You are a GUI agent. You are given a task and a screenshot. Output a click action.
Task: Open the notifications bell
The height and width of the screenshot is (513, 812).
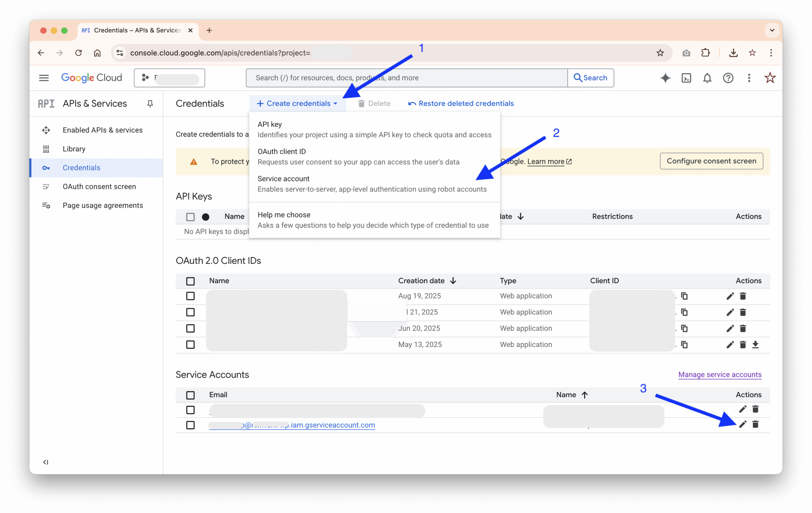coord(707,78)
